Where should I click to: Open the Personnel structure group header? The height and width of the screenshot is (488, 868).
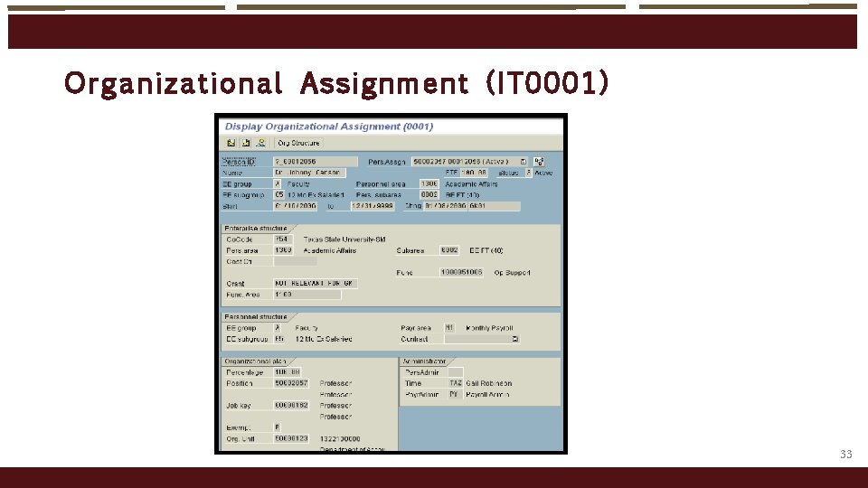256,316
